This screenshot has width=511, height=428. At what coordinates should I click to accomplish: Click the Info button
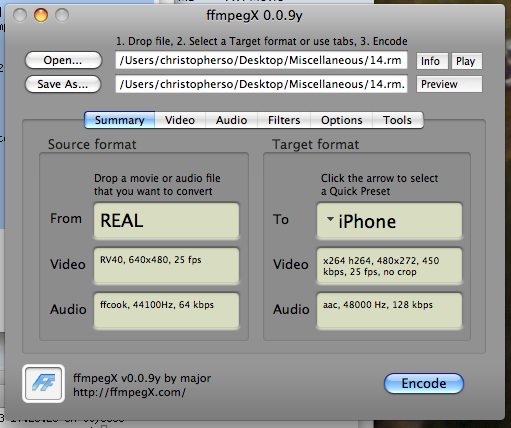coord(432,61)
